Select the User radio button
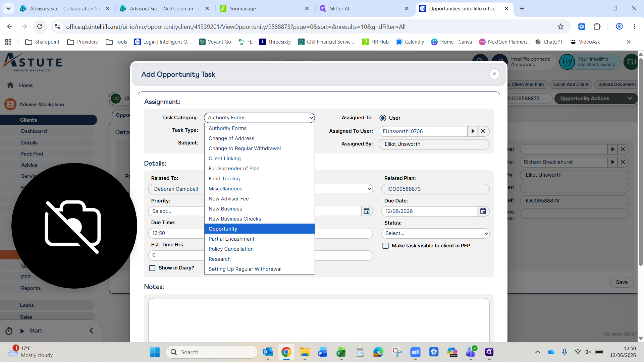Screen dimensions: 644x362 click(x=383, y=118)
